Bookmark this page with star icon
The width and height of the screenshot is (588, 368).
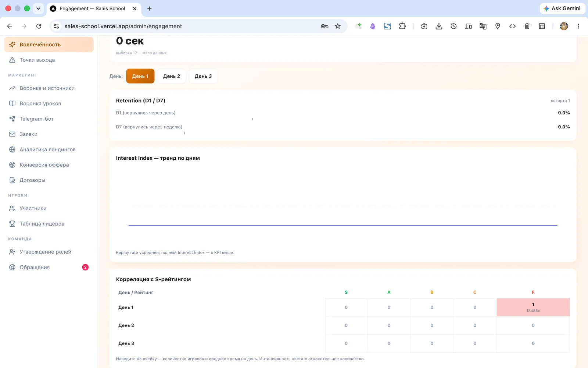click(x=338, y=26)
